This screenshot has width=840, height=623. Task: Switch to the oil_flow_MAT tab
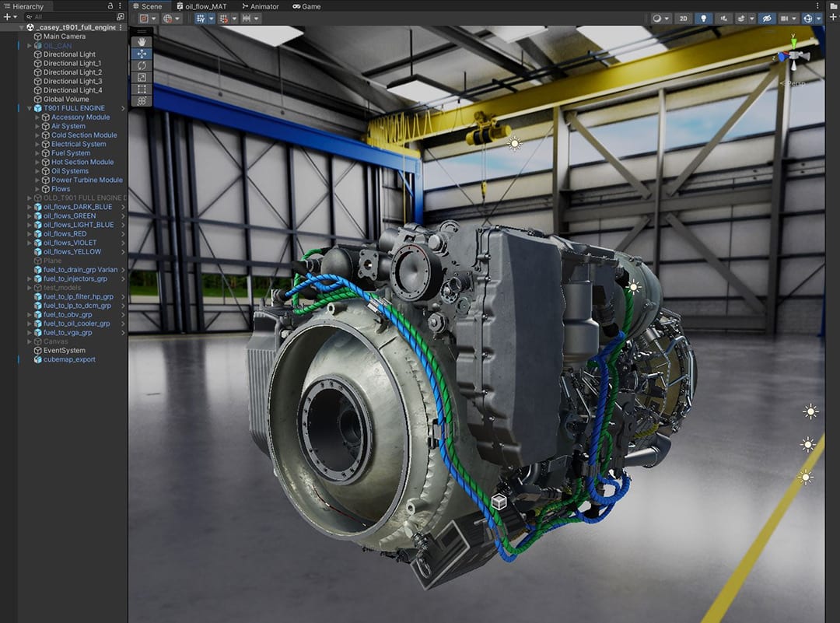202,6
